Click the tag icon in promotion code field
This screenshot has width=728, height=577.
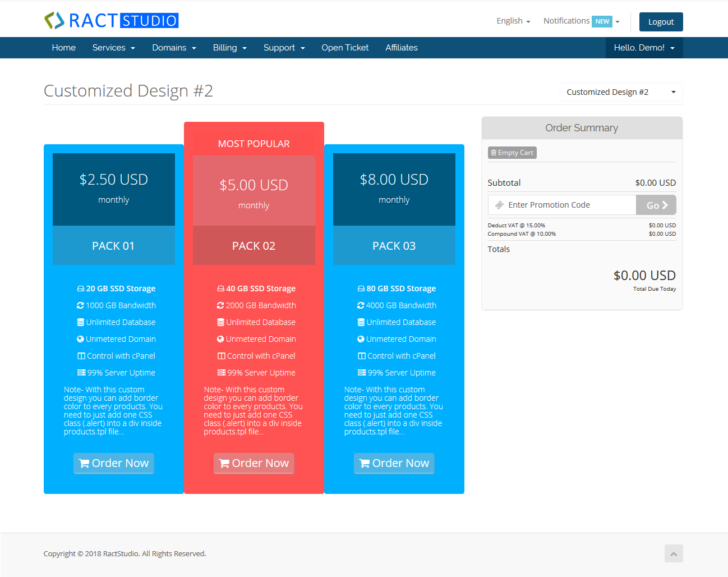499,204
